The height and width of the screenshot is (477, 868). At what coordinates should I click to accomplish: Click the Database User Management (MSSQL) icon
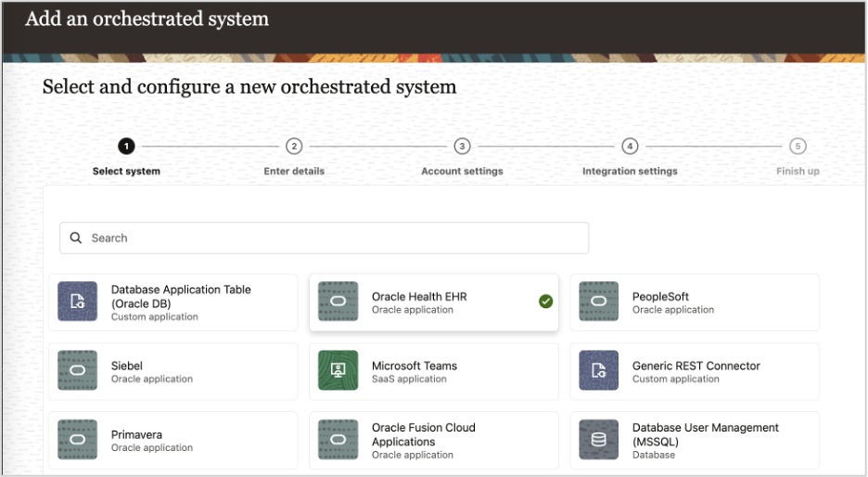[x=599, y=439]
